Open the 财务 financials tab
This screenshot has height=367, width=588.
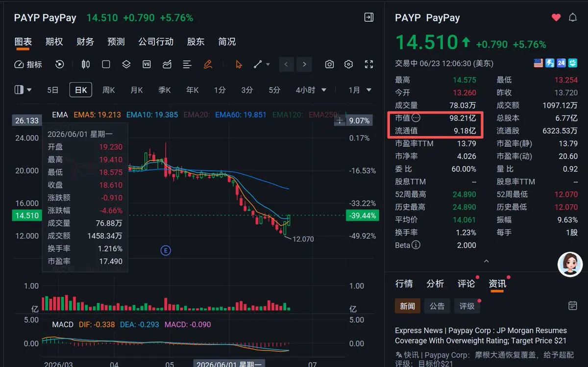[x=85, y=42]
